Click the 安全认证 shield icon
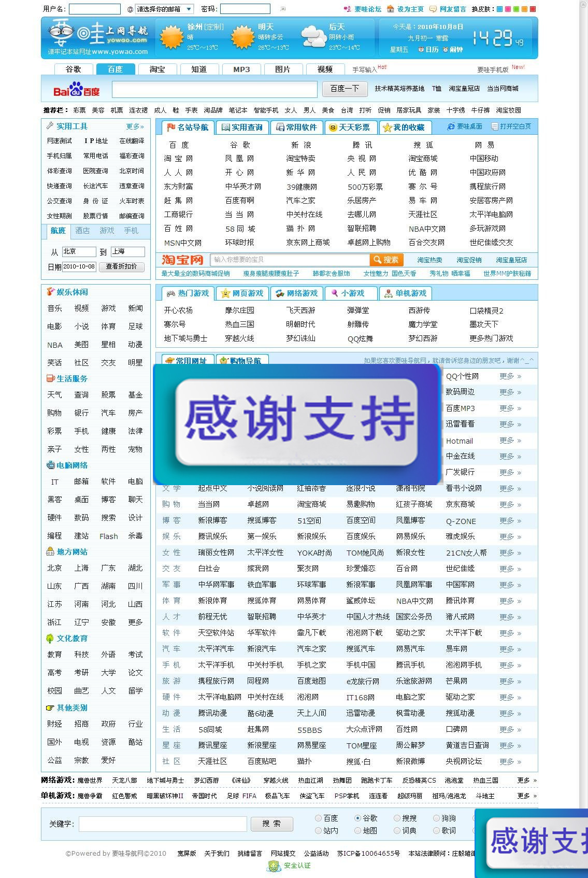588x878 pixels. pyautogui.click(x=274, y=866)
